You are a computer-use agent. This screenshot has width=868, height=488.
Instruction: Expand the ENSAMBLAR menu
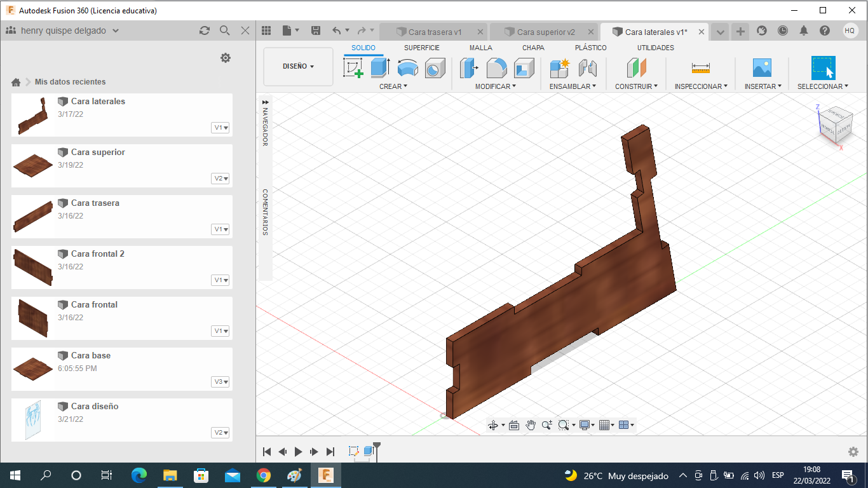[x=573, y=86]
